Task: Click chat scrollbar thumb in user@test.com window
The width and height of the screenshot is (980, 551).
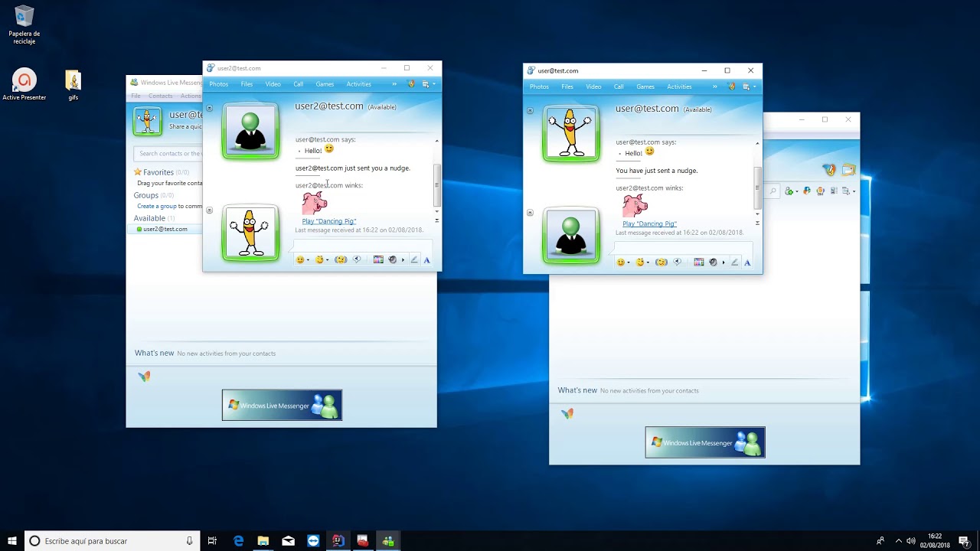Action: pos(758,188)
